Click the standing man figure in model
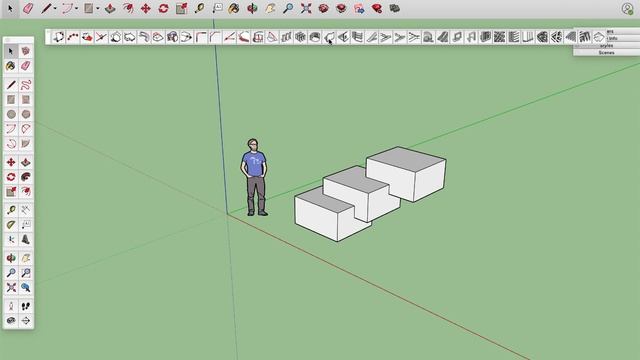 254,177
